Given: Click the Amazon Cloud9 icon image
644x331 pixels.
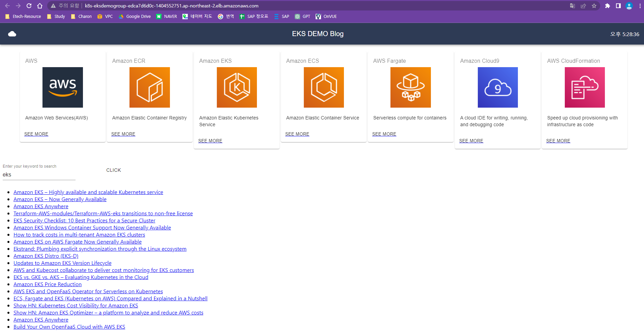Looking at the screenshot, I should click(x=498, y=87).
